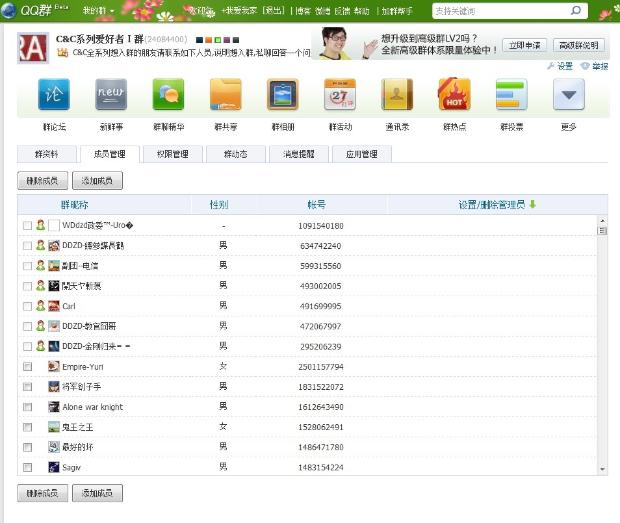Switch to the 成员管理 tab
The width and height of the screenshot is (620, 523).
click(x=110, y=154)
